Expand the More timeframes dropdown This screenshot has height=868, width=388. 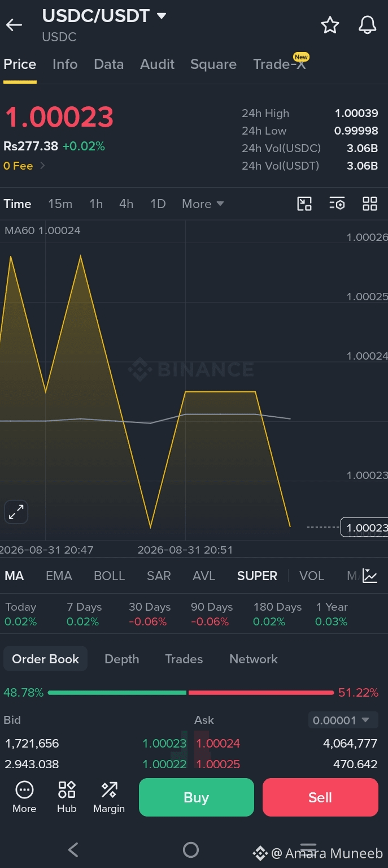pos(203,204)
